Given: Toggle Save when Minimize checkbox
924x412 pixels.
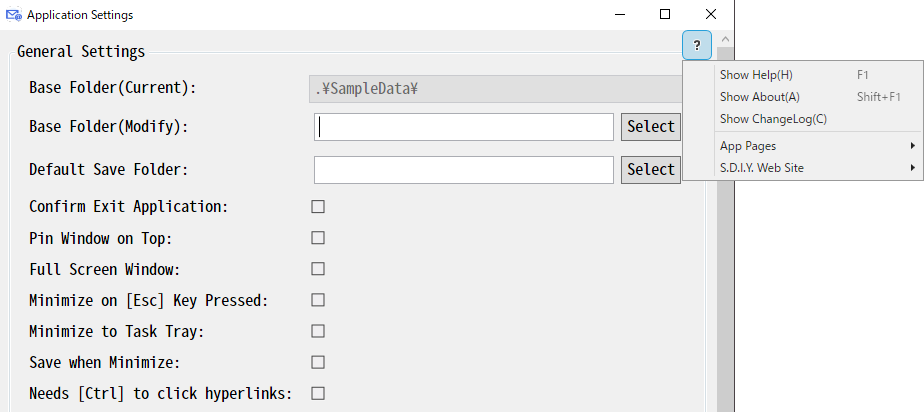Looking at the screenshot, I should (318, 362).
